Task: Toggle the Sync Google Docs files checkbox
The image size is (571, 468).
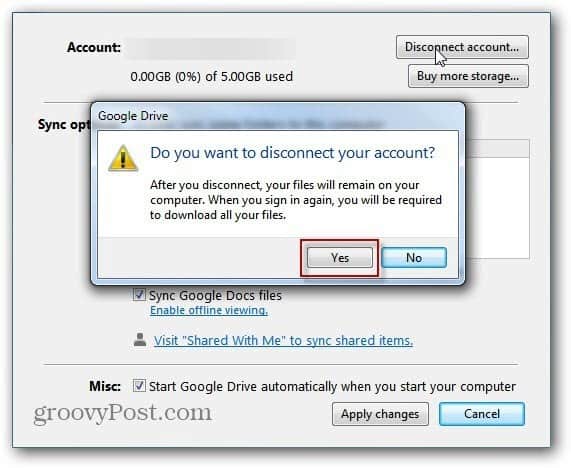Action: click(x=139, y=295)
